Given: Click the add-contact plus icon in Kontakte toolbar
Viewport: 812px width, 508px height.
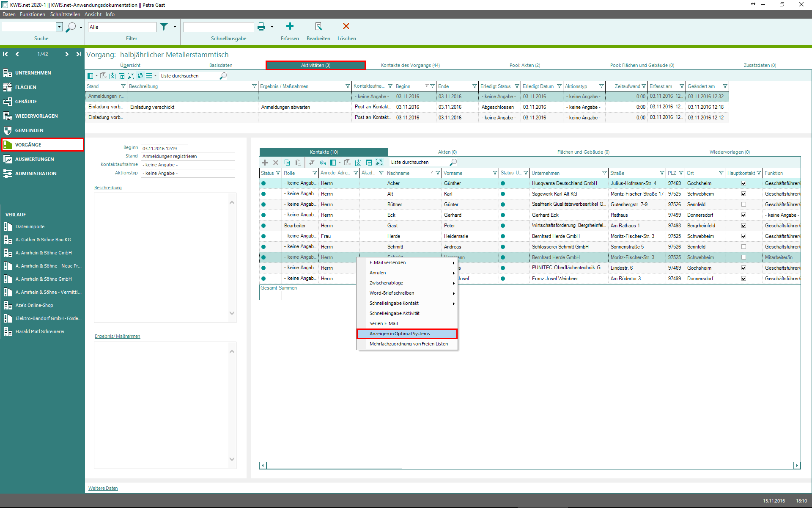Looking at the screenshot, I should click(265, 163).
